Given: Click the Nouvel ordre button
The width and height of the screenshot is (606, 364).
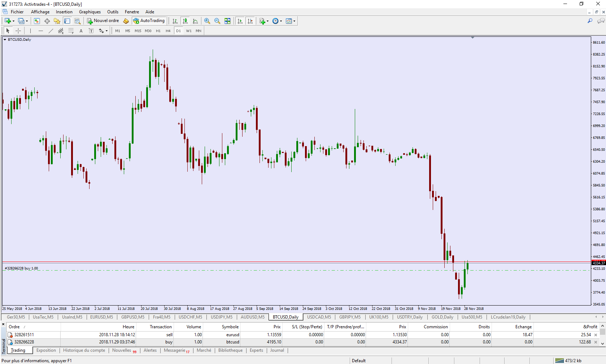Looking at the screenshot, I should click(103, 21).
